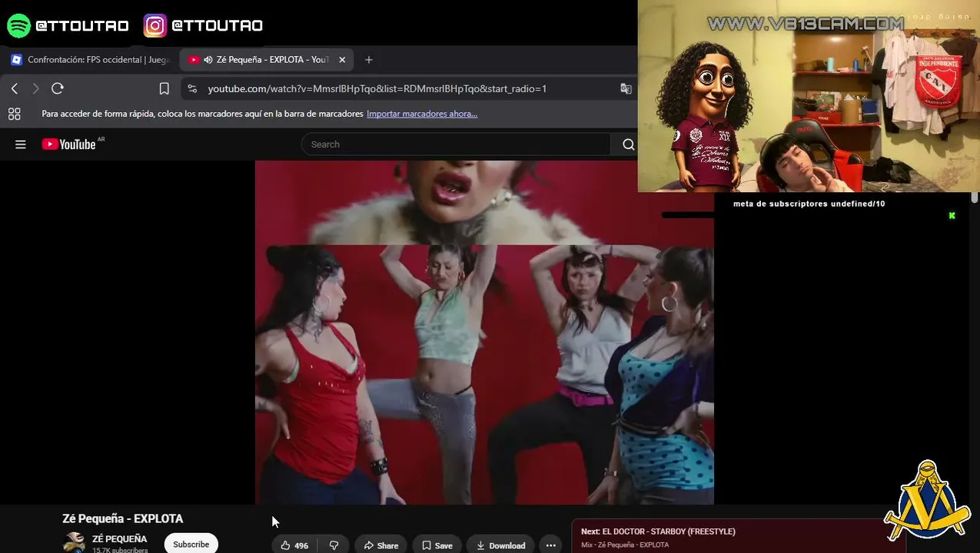
Task: Go back using browser back arrow
Action: tap(15, 88)
